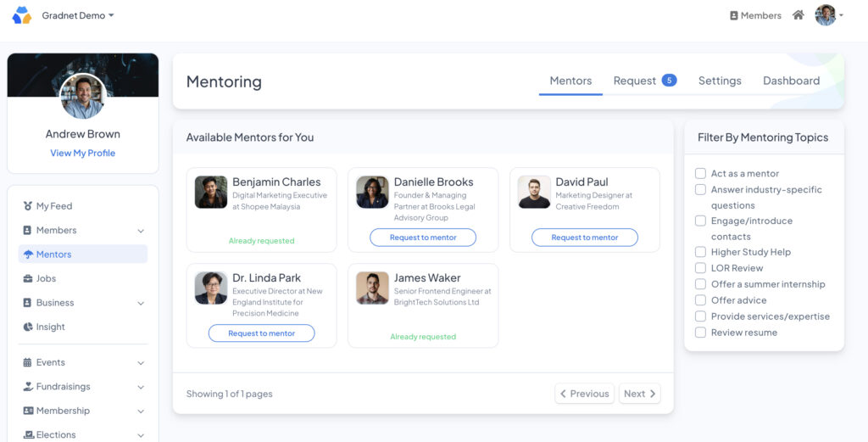Expand the Elections sidebar section
The width and height of the screenshot is (868, 442).
(141, 436)
